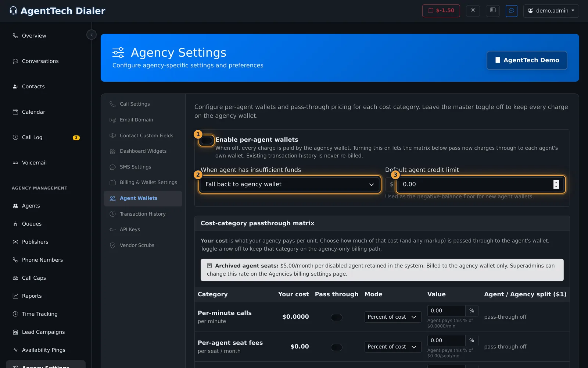This screenshot has height=368, width=588.
Task: Click the Reports chart icon
Action: coord(15,296)
